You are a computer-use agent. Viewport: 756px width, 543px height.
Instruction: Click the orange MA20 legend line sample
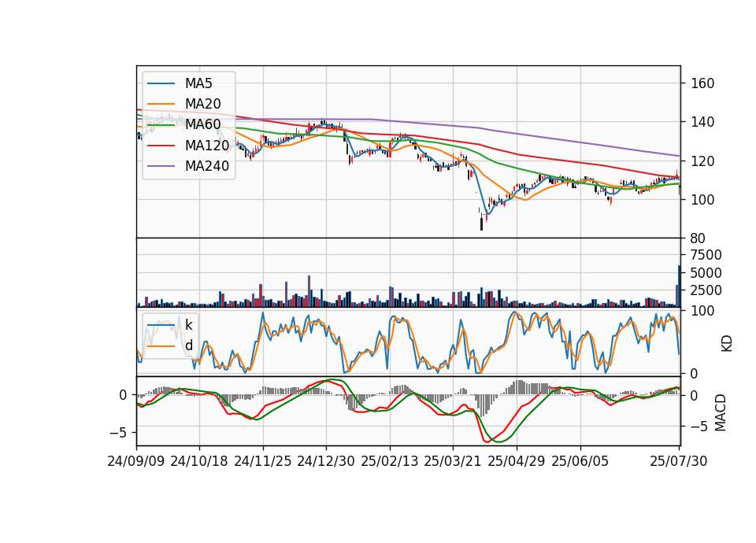(161, 104)
